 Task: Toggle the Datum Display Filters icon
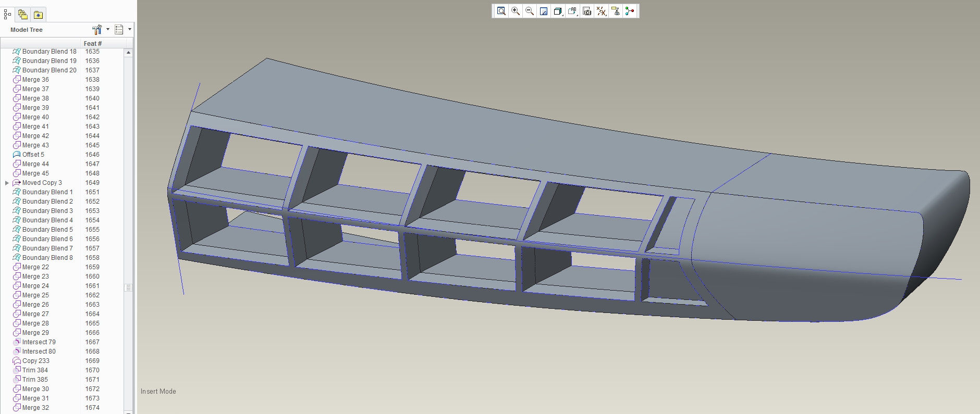601,11
